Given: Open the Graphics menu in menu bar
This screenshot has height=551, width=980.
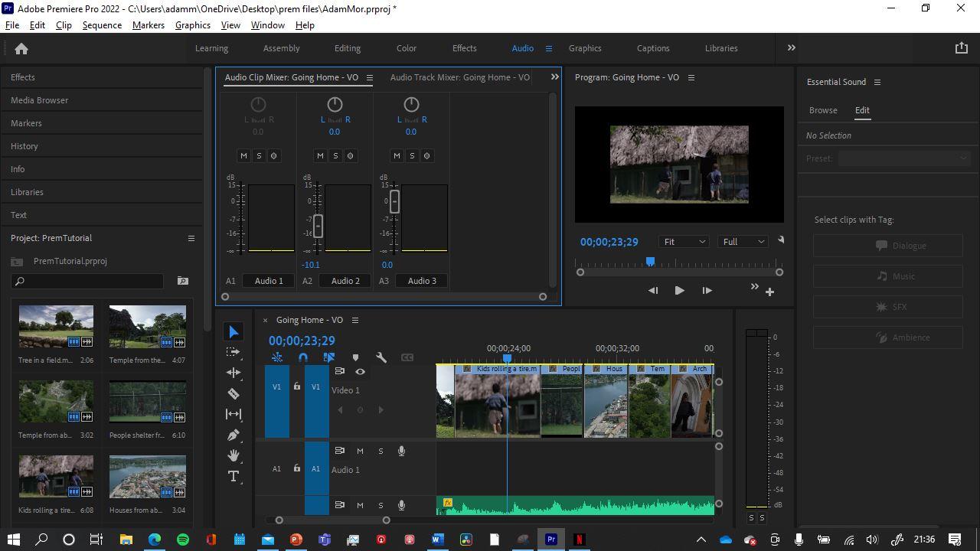Looking at the screenshot, I should pos(192,24).
